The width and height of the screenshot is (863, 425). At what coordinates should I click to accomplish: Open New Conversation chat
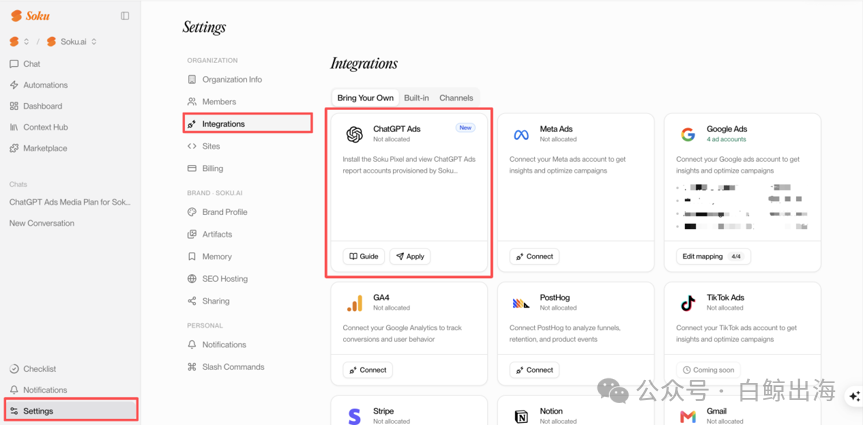click(42, 223)
